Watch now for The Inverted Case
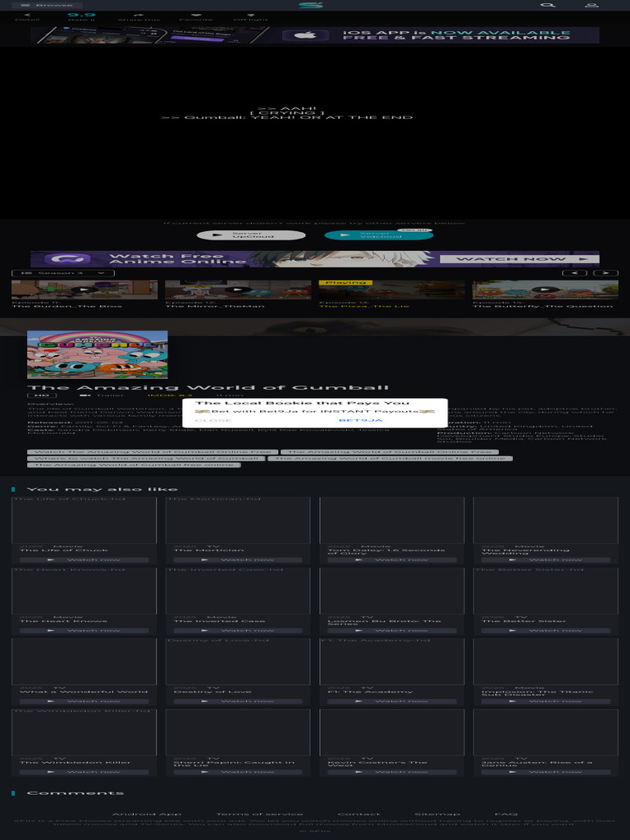Image resolution: width=630 pixels, height=840 pixels. tap(238, 631)
